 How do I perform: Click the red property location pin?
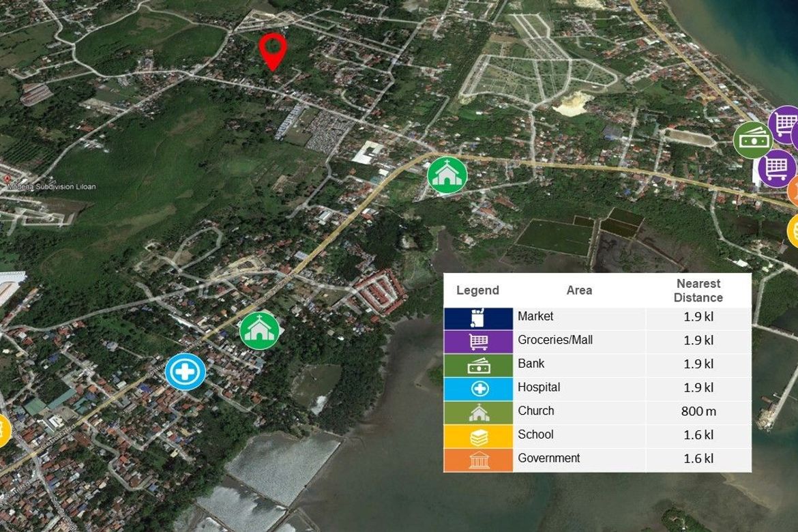point(273,52)
